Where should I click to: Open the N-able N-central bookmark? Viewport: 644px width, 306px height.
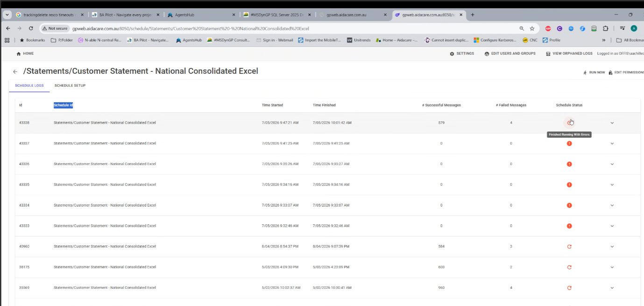pos(99,40)
